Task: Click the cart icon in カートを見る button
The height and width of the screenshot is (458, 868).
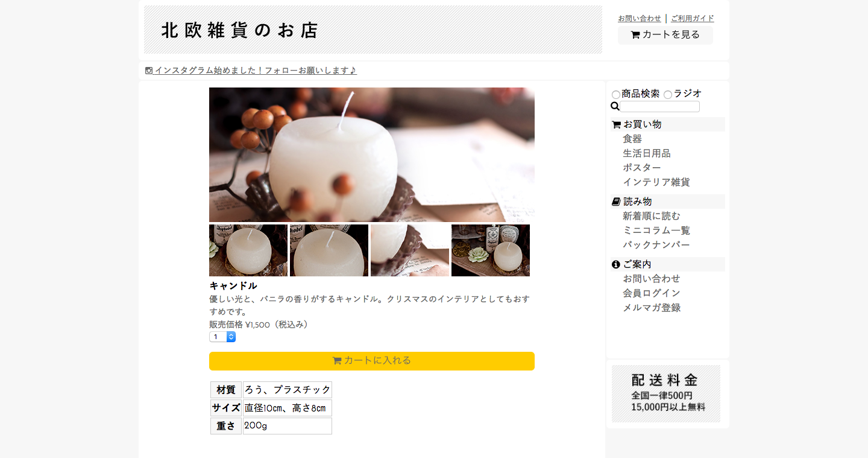Action: pyautogui.click(x=635, y=35)
